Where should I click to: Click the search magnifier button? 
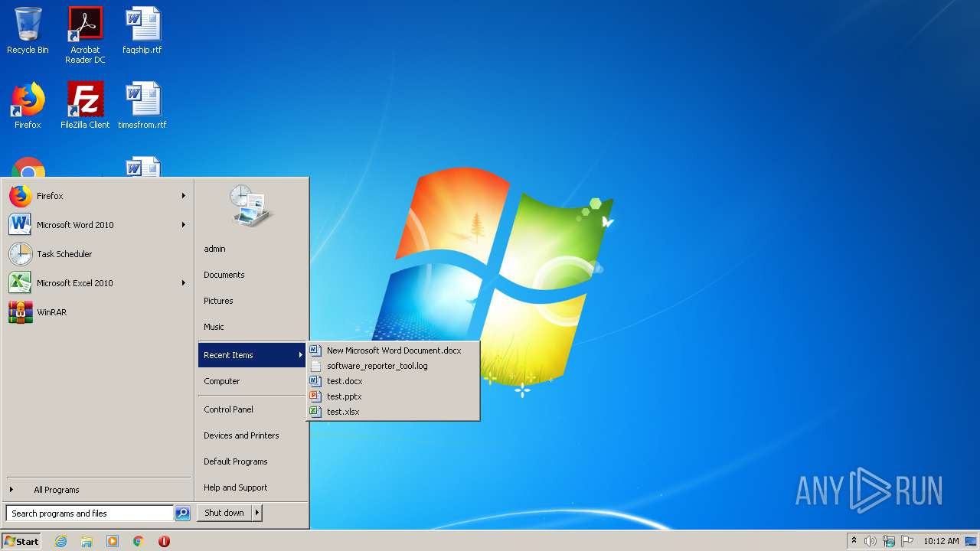coord(182,514)
